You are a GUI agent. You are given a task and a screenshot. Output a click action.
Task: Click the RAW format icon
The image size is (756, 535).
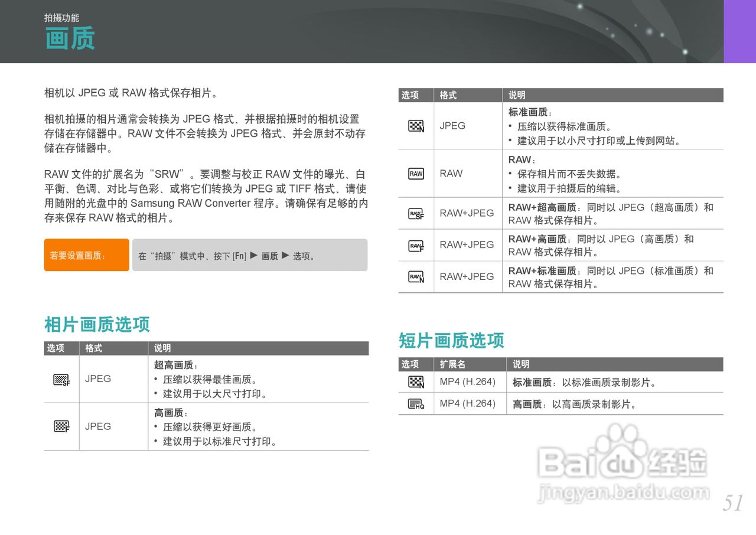point(416,174)
